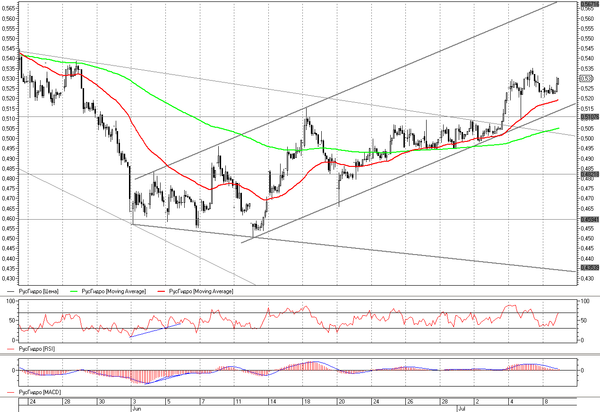The image size is (600, 412).
Task: Click the 0,545 label on the right price axis
Action: point(587,49)
